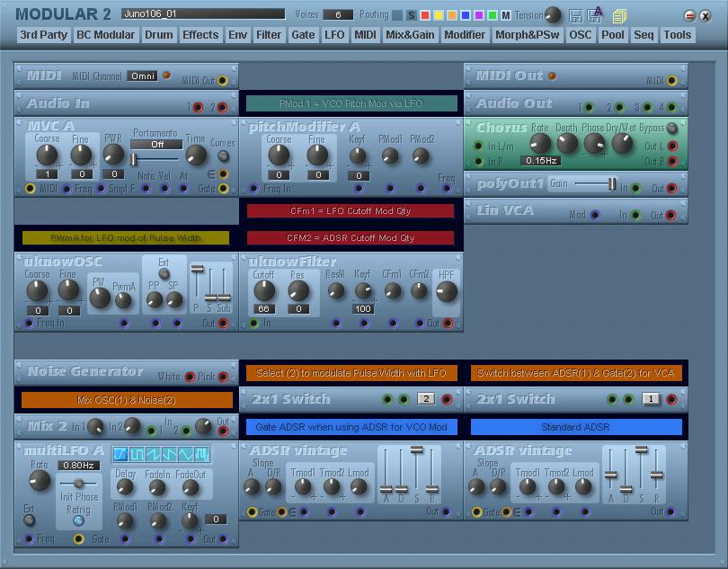Click the Voices count field
The image size is (728, 569).
[338, 15]
